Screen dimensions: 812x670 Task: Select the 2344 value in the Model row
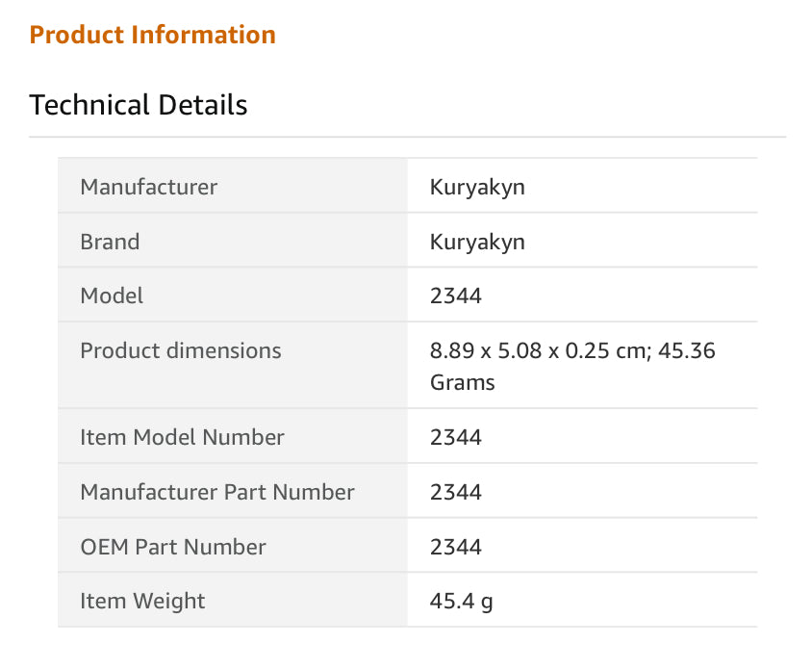[456, 296]
